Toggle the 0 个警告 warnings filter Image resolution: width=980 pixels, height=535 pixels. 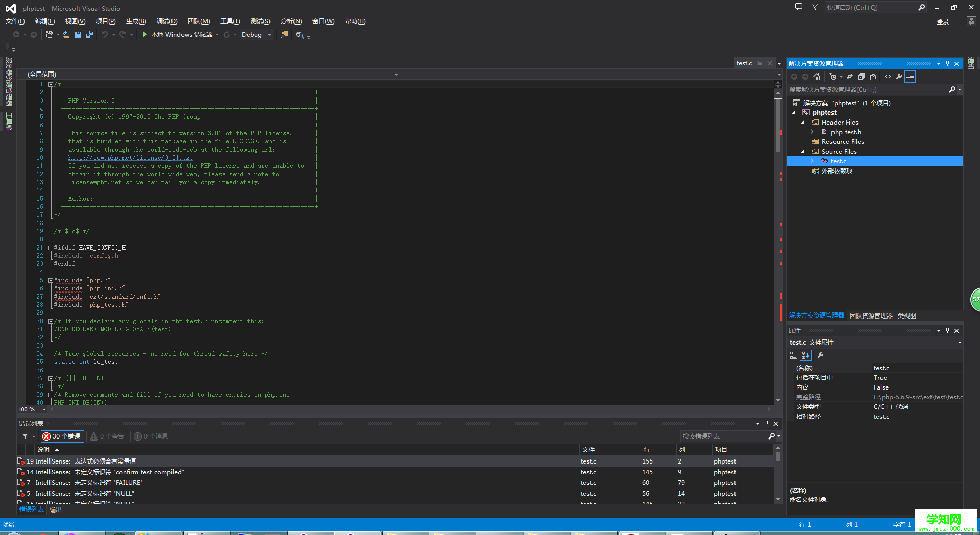107,436
